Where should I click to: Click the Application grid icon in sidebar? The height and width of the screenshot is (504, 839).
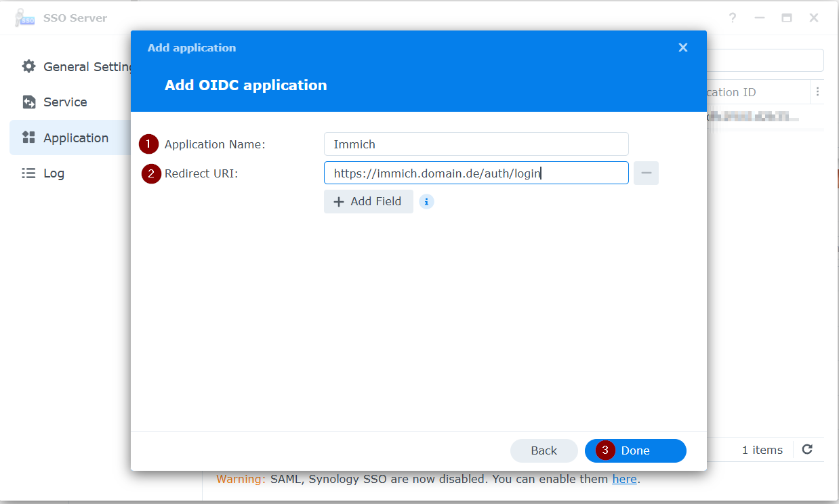pos(28,138)
